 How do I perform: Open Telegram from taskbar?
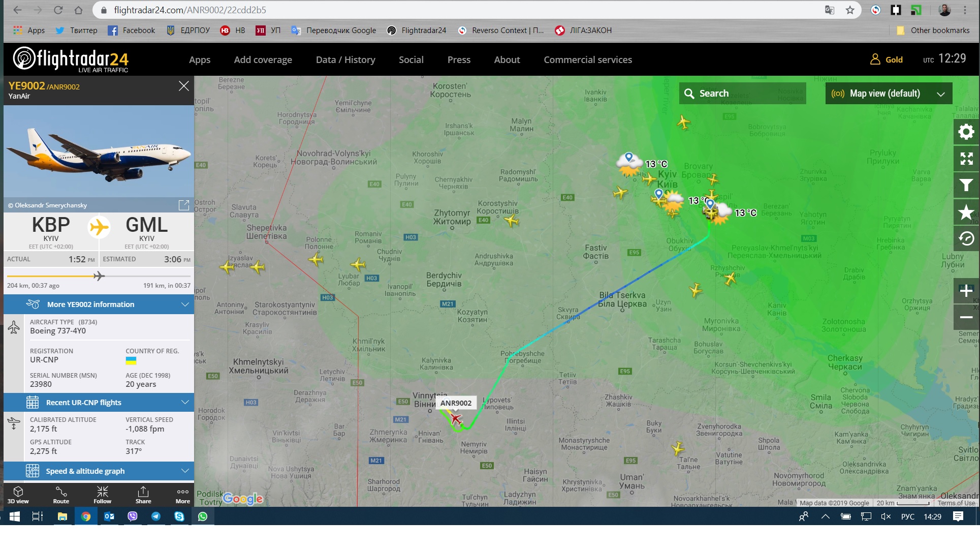[x=156, y=516]
